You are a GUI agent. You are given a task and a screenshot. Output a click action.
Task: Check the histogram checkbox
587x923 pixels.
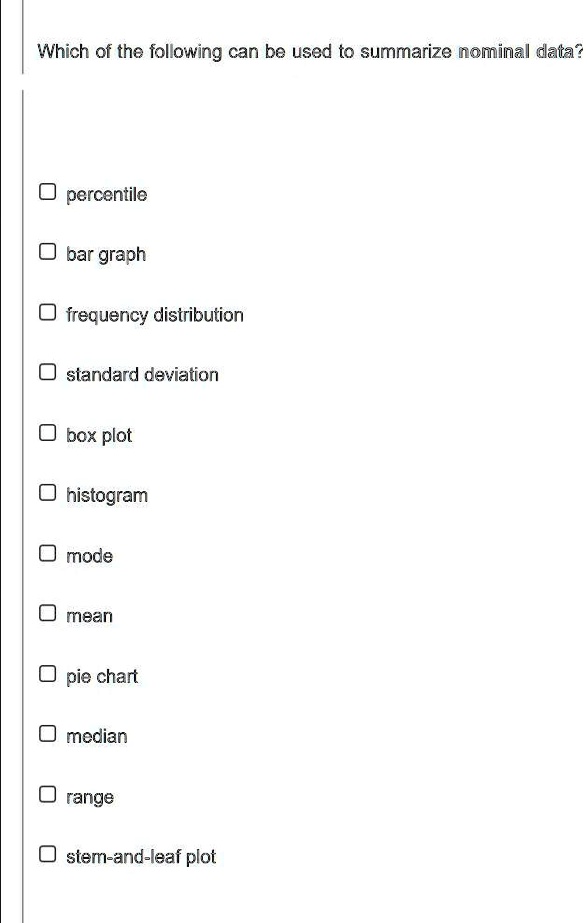pos(47,492)
